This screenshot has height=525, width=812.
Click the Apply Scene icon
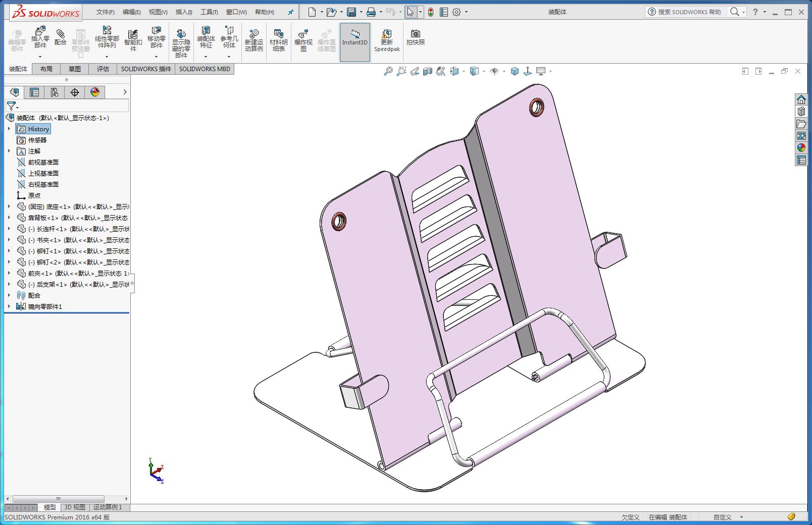click(528, 71)
